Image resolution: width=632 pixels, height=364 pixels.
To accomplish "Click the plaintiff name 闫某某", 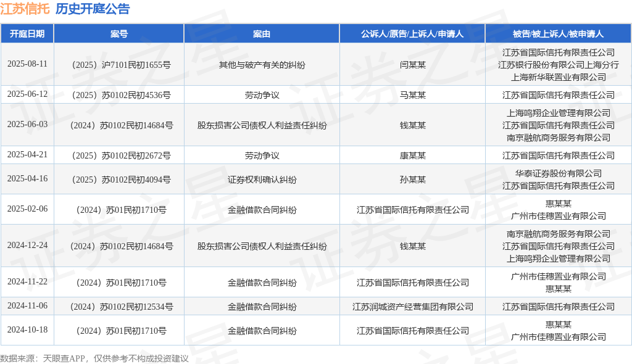I will point(412,65).
